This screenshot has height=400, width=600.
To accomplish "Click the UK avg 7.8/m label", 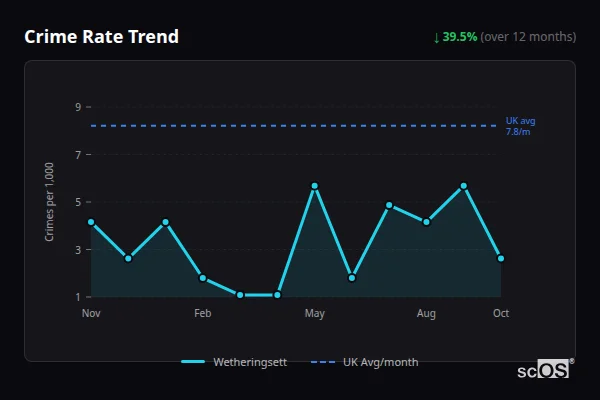I will pyautogui.click(x=520, y=126).
